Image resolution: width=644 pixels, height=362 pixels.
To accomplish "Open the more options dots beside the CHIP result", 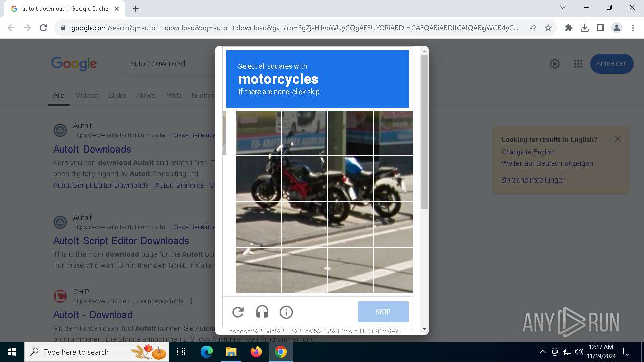I will click(x=191, y=301).
